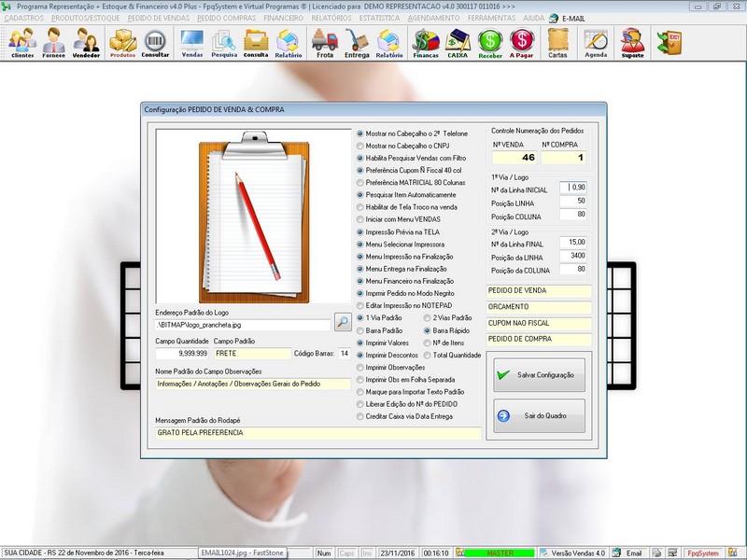Select the 2 Vias Padrão option

pyautogui.click(x=428, y=318)
